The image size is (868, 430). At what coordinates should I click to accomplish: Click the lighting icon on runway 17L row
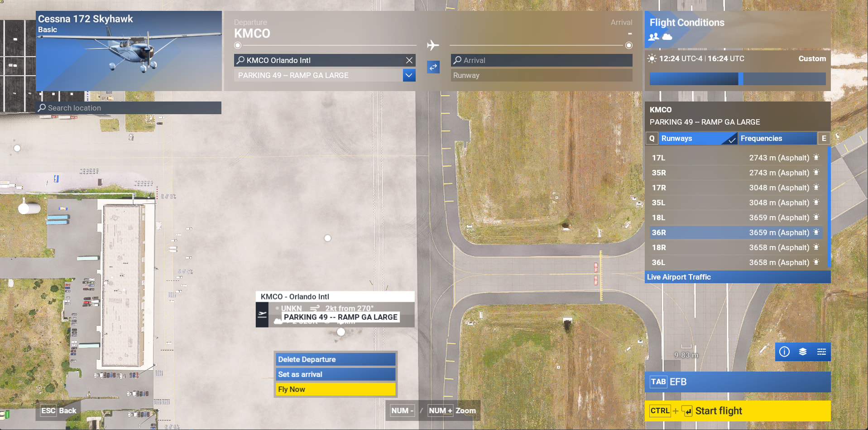(x=816, y=158)
